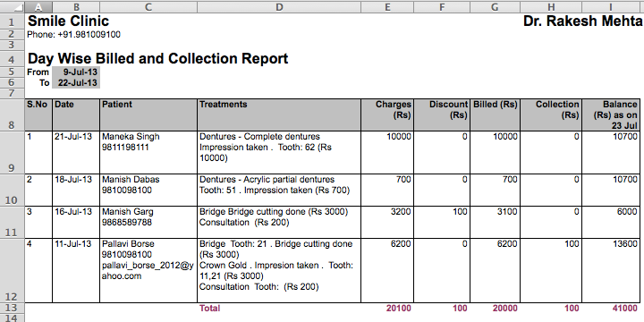Click the Complete dentures treatment cell
The width and height of the screenshot is (644, 322).
coord(279,152)
